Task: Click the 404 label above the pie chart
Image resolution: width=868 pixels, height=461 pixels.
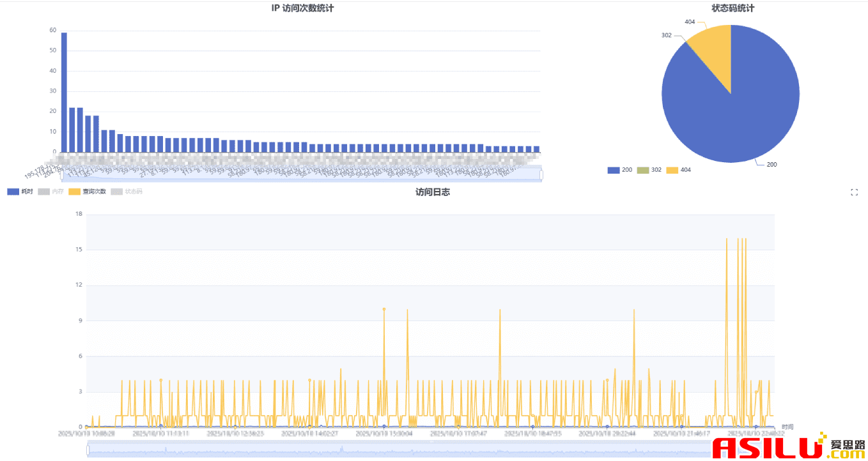Action: (690, 22)
